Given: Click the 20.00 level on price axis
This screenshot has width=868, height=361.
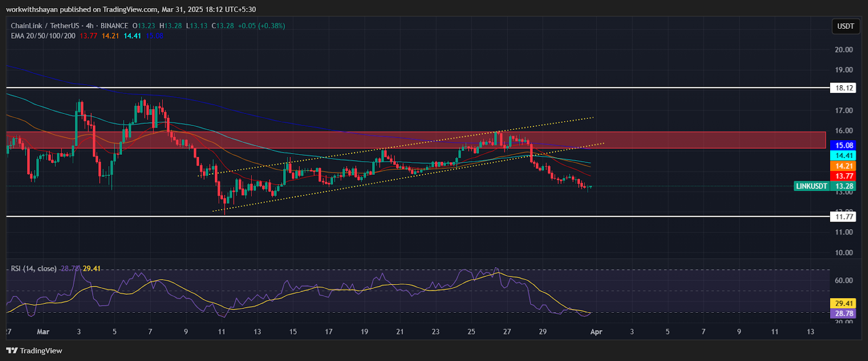Looking at the screenshot, I should 844,49.
